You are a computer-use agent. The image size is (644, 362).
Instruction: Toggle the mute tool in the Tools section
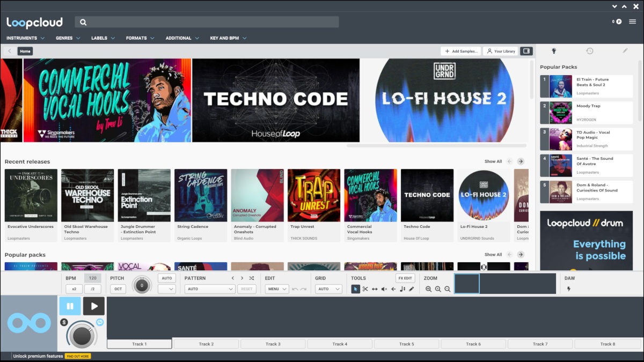click(x=385, y=289)
